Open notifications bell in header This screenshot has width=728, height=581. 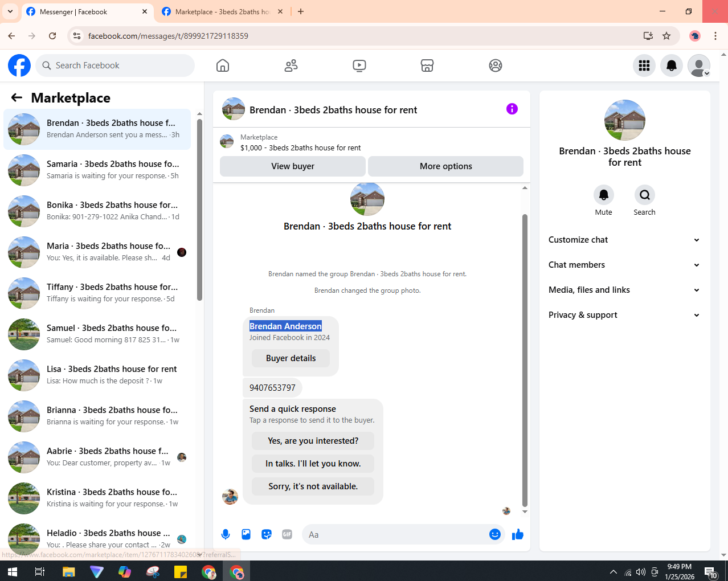click(x=672, y=66)
